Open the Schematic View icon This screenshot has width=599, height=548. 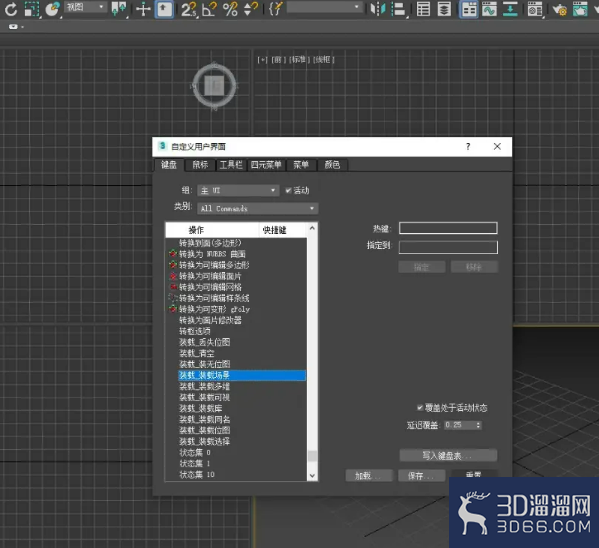pyautogui.click(x=510, y=9)
